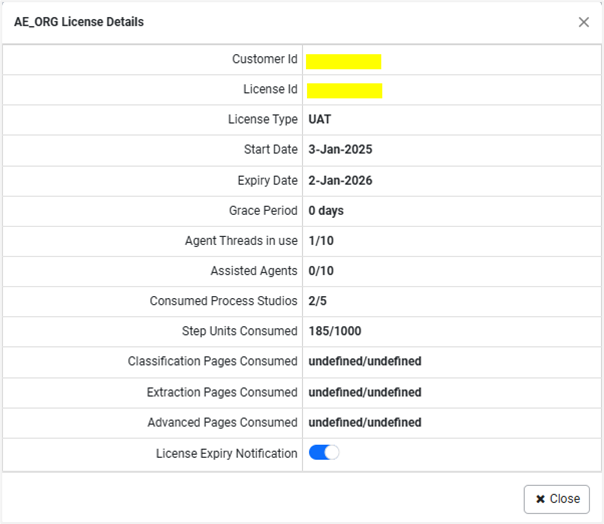Disable the License Expiry Notification toggle
The width and height of the screenshot is (604, 524).
[324, 453]
